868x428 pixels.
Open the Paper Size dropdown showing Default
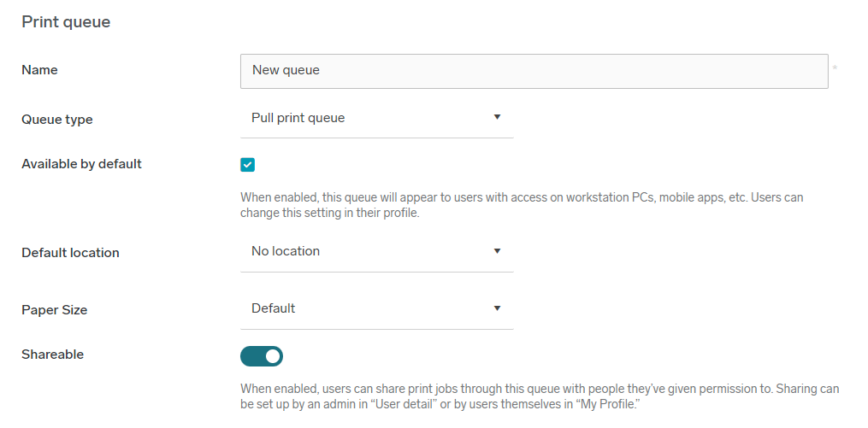coord(368,308)
